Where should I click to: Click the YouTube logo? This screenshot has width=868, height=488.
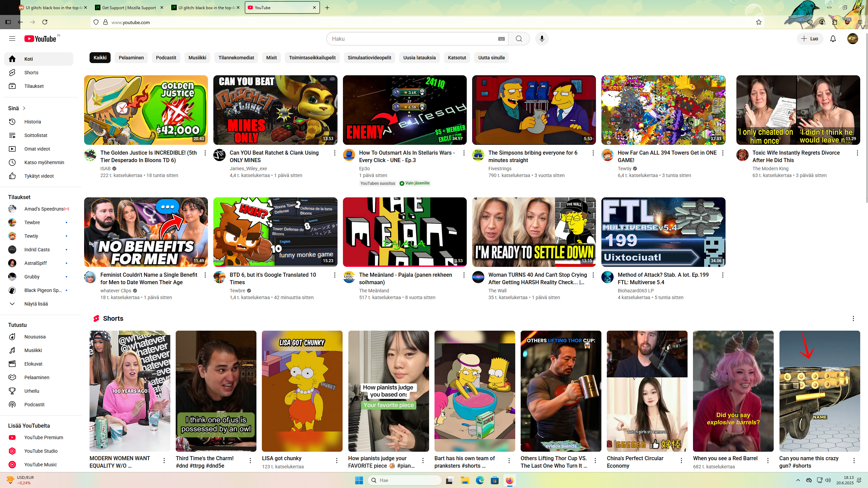[x=40, y=39]
